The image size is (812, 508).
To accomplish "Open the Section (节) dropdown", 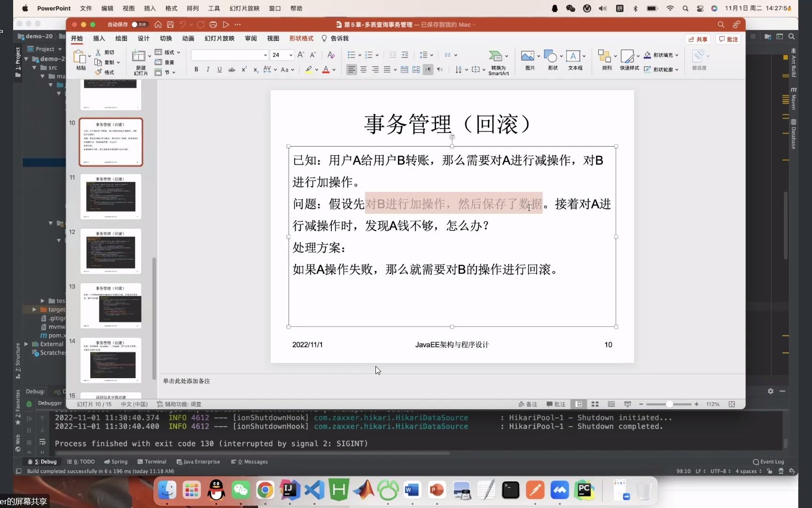I will point(165,72).
